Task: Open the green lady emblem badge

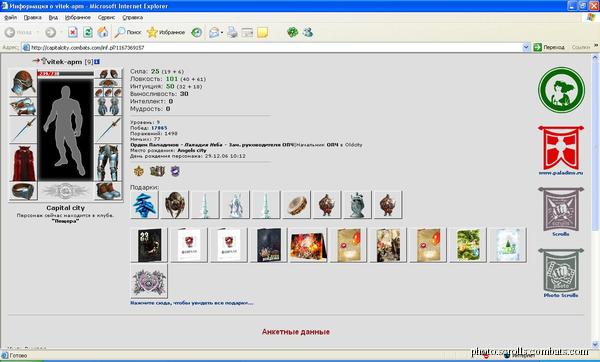Action: (x=561, y=90)
